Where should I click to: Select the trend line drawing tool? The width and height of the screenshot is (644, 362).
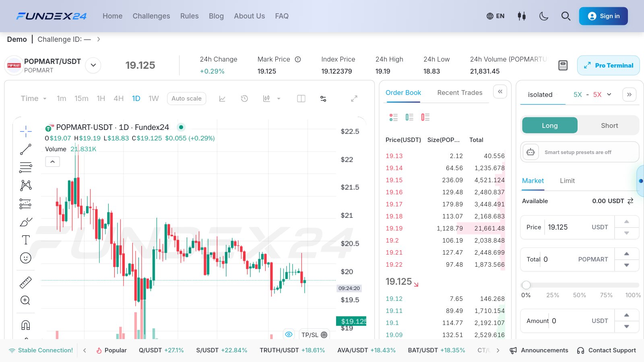26,149
